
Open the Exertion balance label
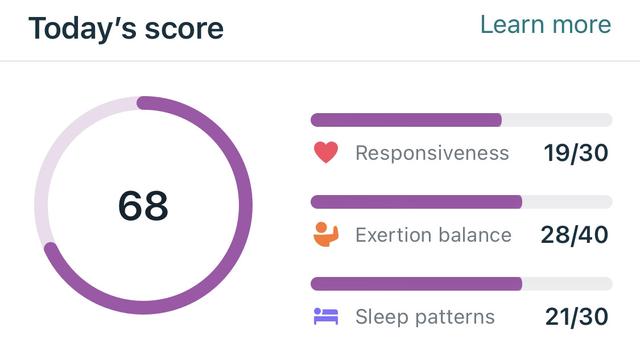(433, 235)
